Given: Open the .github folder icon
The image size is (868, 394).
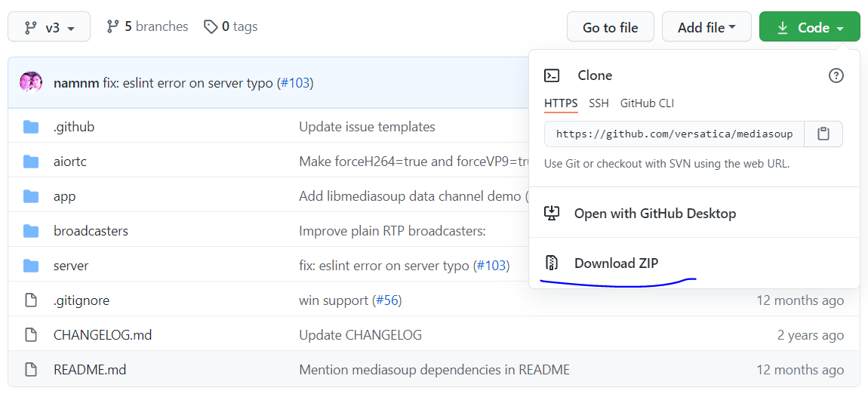Looking at the screenshot, I should [31, 128].
